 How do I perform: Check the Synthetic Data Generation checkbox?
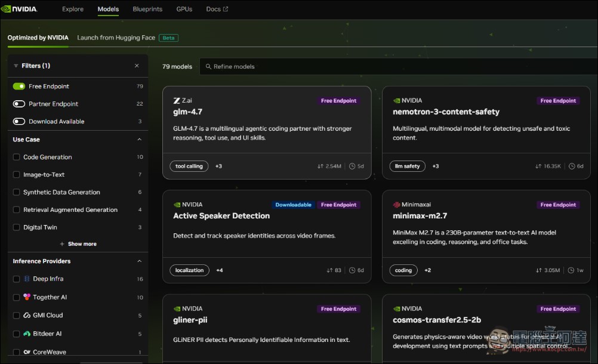(x=16, y=192)
